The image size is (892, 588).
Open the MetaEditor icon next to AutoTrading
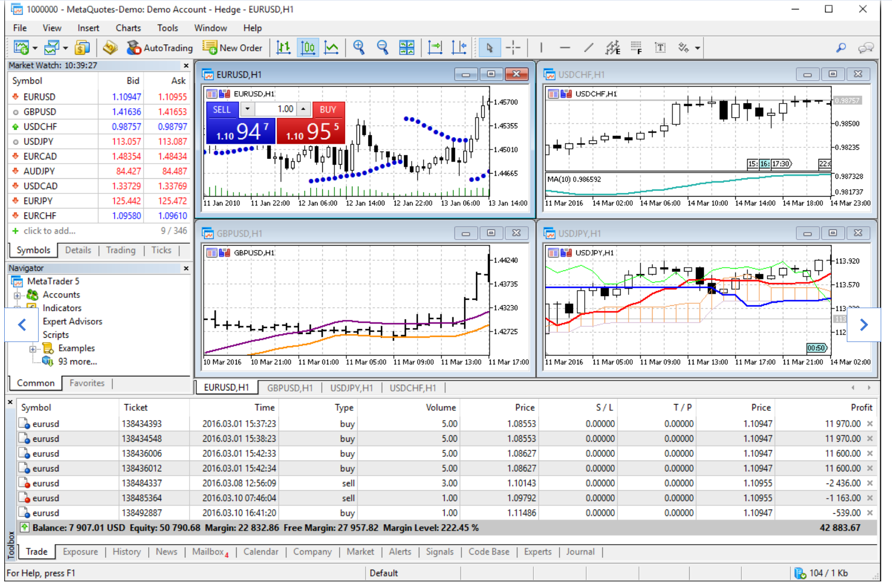[110, 48]
